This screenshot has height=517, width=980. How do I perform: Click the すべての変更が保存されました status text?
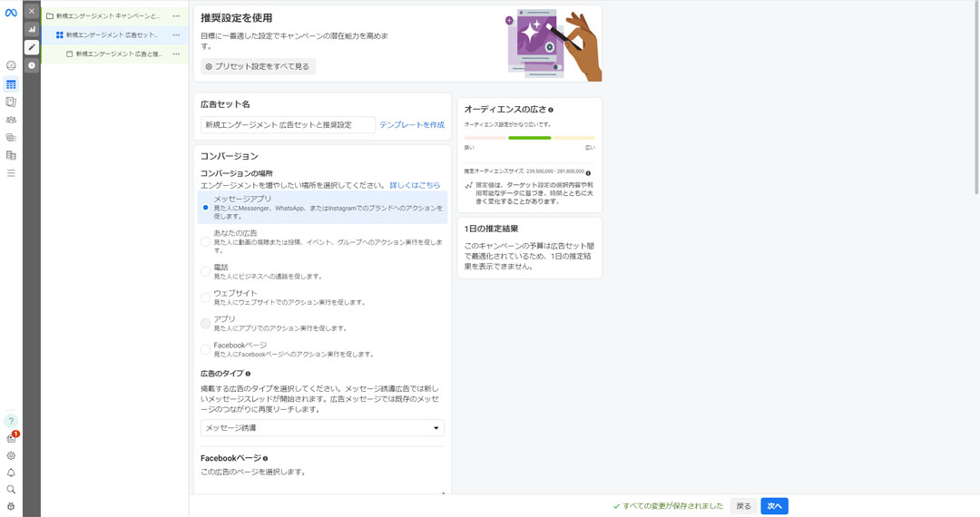(x=672, y=506)
